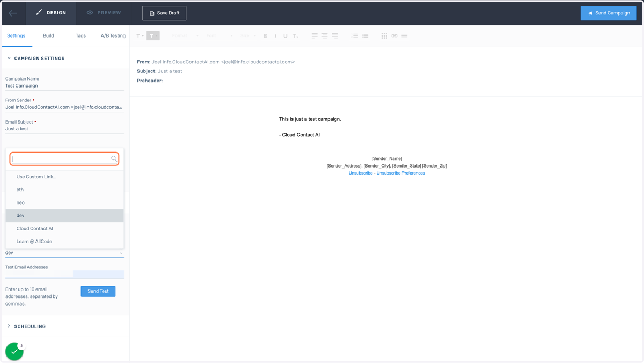Click the search magnifier icon
This screenshot has width=644, height=363.
(x=114, y=158)
